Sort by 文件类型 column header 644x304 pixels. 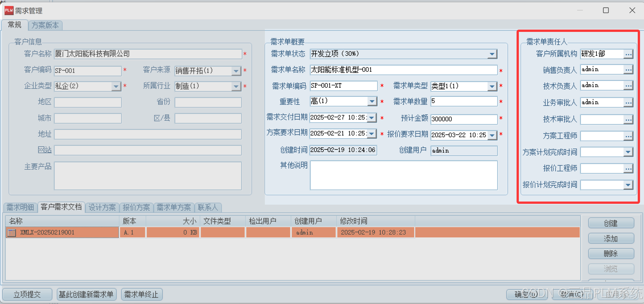(x=223, y=221)
